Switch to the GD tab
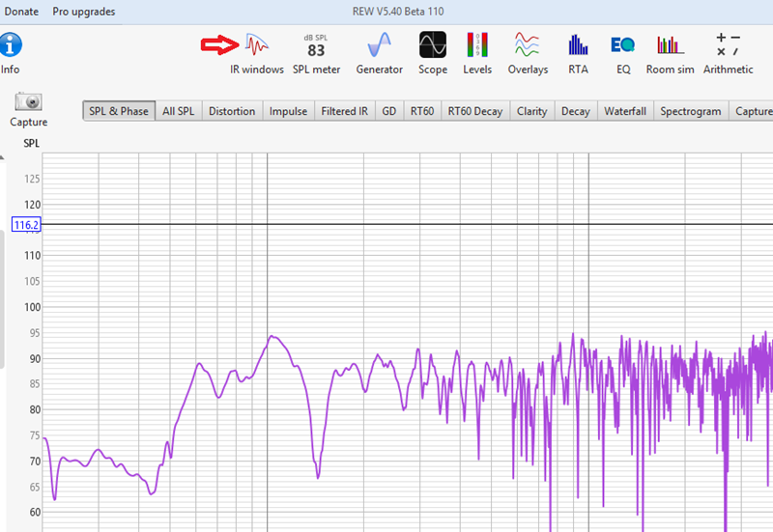 [389, 111]
